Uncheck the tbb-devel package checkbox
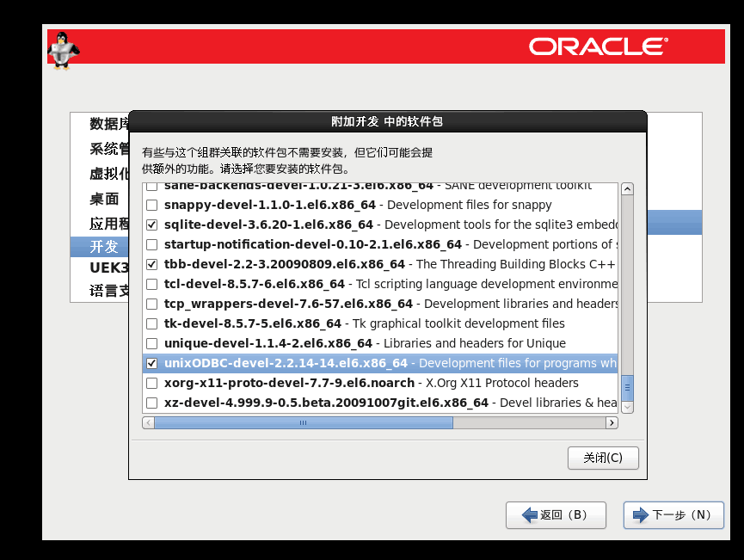 tap(152, 265)
